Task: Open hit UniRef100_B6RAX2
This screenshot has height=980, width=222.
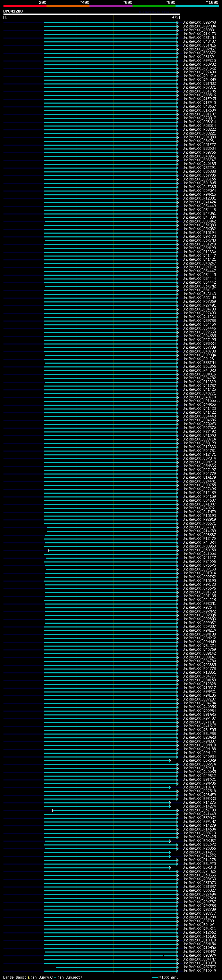Action: click(199, 818)
